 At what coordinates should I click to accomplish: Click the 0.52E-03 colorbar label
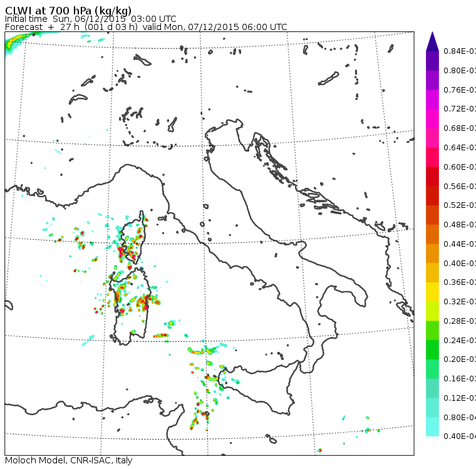460,205
